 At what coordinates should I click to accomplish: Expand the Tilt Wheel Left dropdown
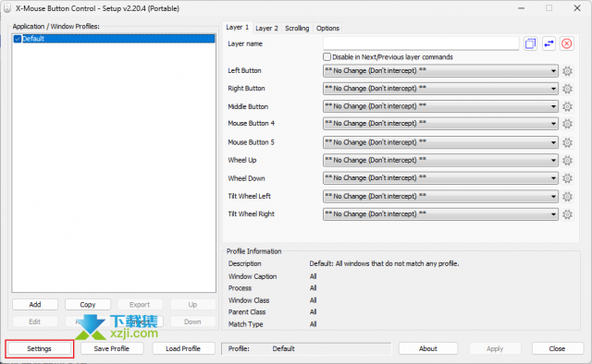point(440,197)
